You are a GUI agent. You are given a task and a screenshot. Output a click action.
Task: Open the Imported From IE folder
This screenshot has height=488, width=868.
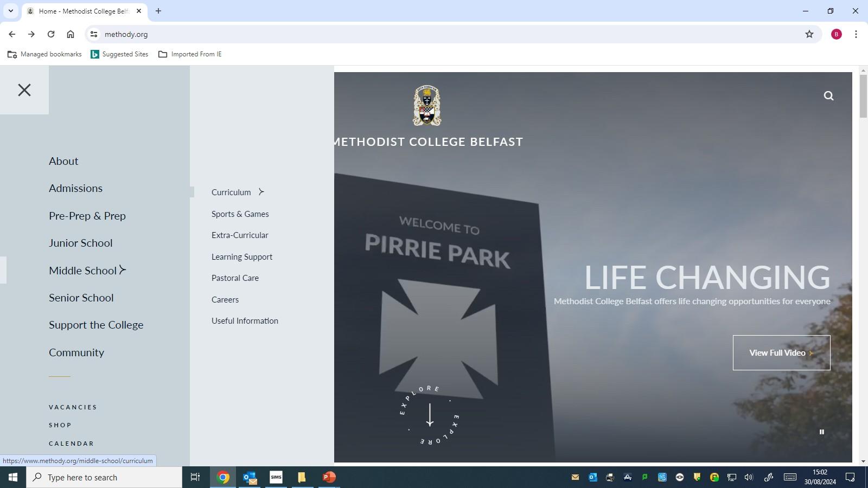[x=190, y=54]
